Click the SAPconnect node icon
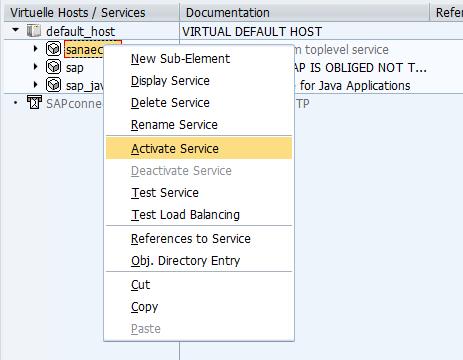 (x=34, y=103)
